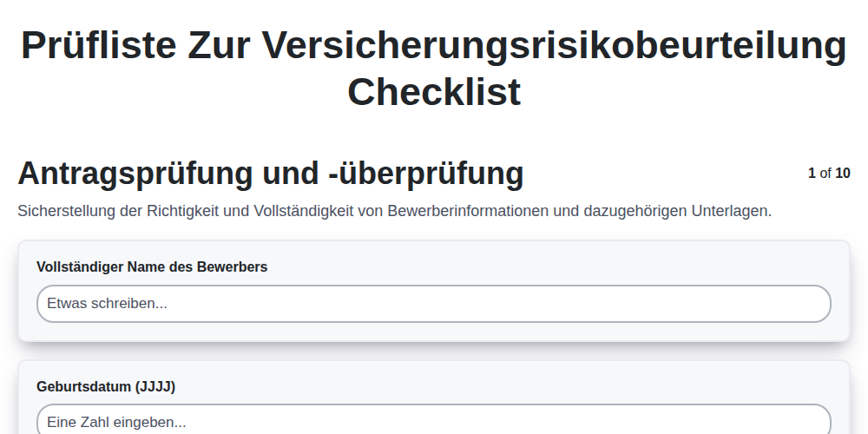
Task: Select the 'Antragsprüfung und -überprüfung' section heading
Action: (271, 174)
